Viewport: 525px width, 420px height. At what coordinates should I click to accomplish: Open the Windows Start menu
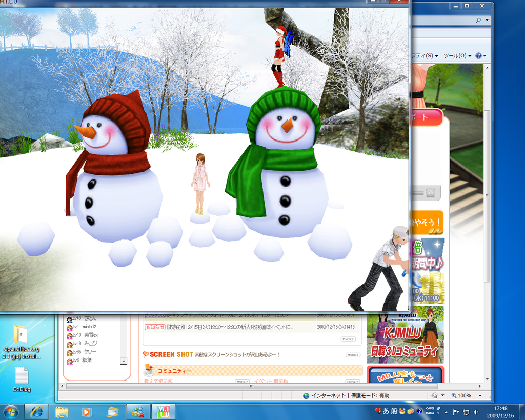tap(10, 412)
